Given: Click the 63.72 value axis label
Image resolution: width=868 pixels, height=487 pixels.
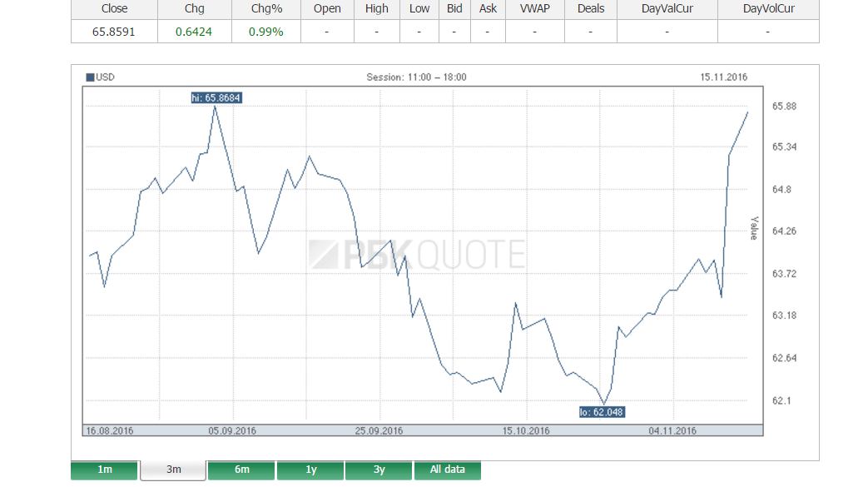Looking at the screenshot, I should [785, 274].
